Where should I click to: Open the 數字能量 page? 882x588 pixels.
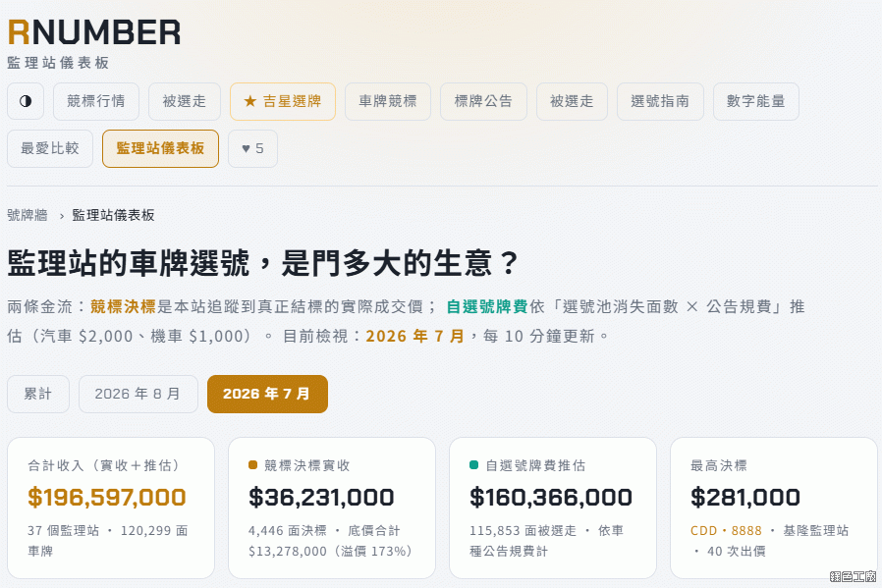tap(756, 101)
